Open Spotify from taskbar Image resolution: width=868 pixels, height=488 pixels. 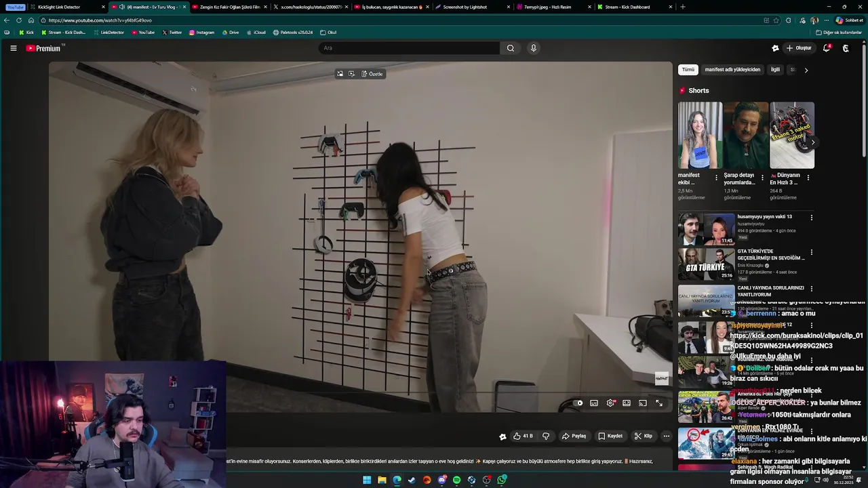(456, 480)
